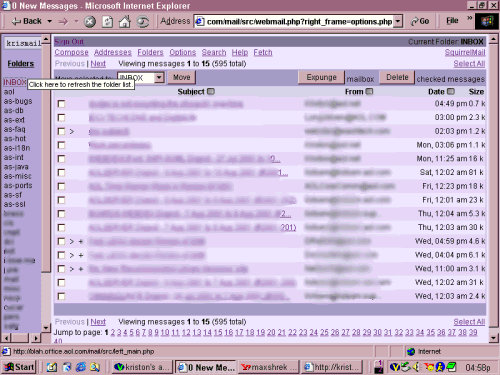500x375 pixels.
Task: Open the INBOX move-to folder dropdown
Action: (159, 78)
